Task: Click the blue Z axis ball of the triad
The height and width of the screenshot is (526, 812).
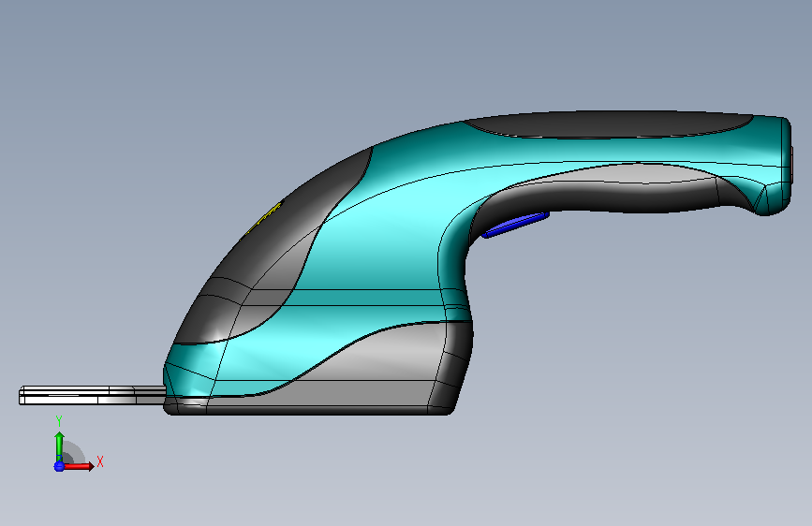Action: 59,466
